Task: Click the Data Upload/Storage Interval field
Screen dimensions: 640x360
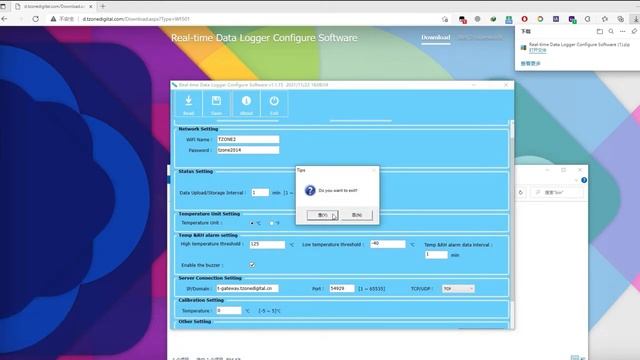Action: point(260,193)
